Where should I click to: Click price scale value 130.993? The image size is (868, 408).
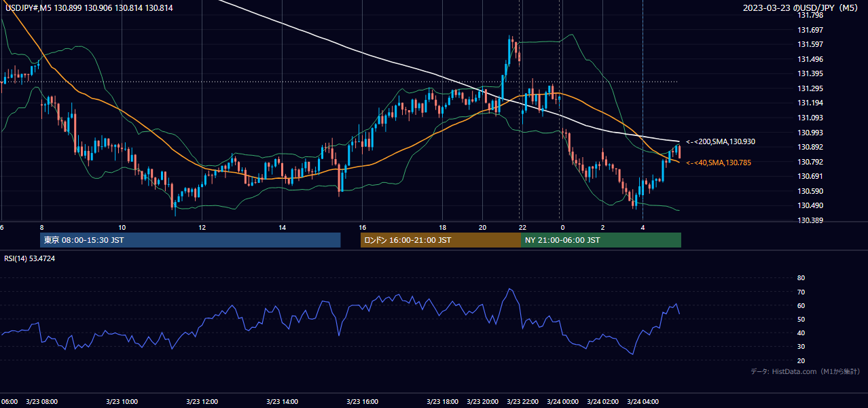tap(810, 133)
